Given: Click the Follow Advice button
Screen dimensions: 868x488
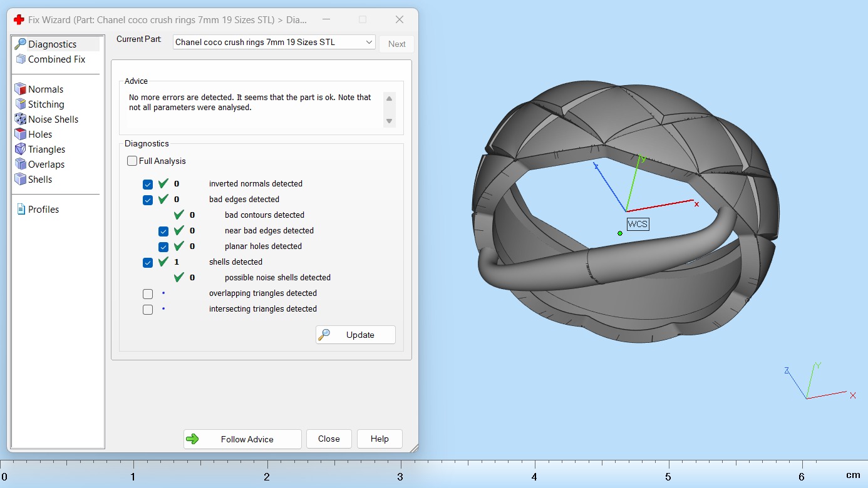Looking at the screenshot, I should coord(242,439).
